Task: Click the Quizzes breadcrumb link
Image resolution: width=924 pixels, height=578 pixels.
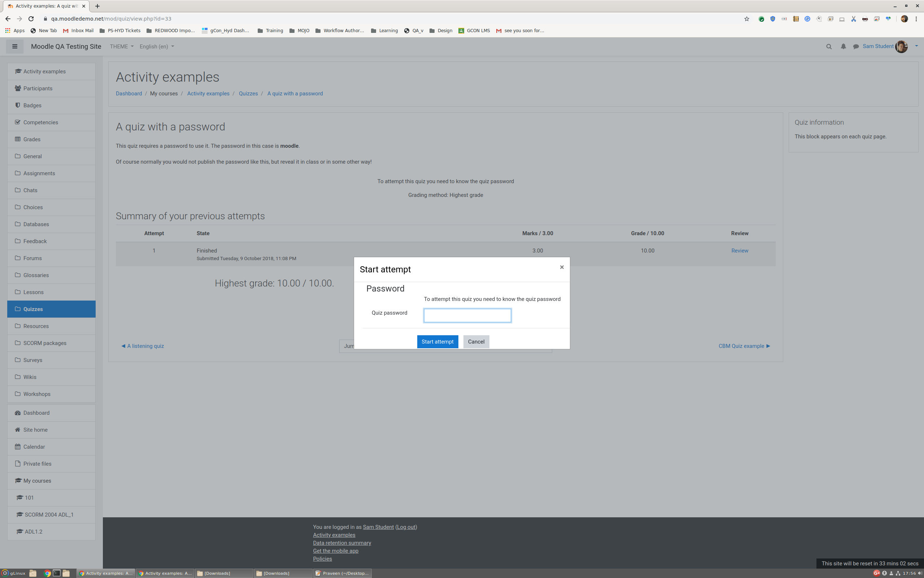Action: 248,94
